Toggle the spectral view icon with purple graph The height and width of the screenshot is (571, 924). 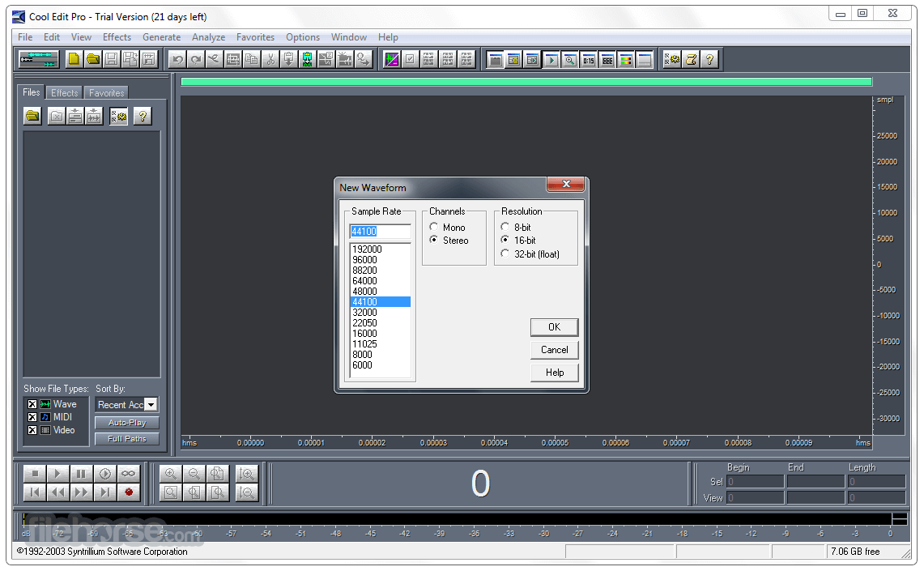392,59
